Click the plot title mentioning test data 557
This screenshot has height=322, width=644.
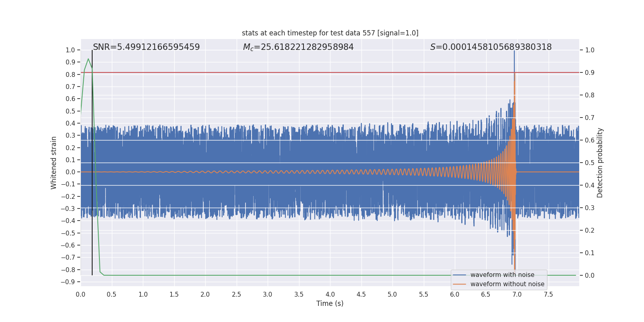(330, 33)
